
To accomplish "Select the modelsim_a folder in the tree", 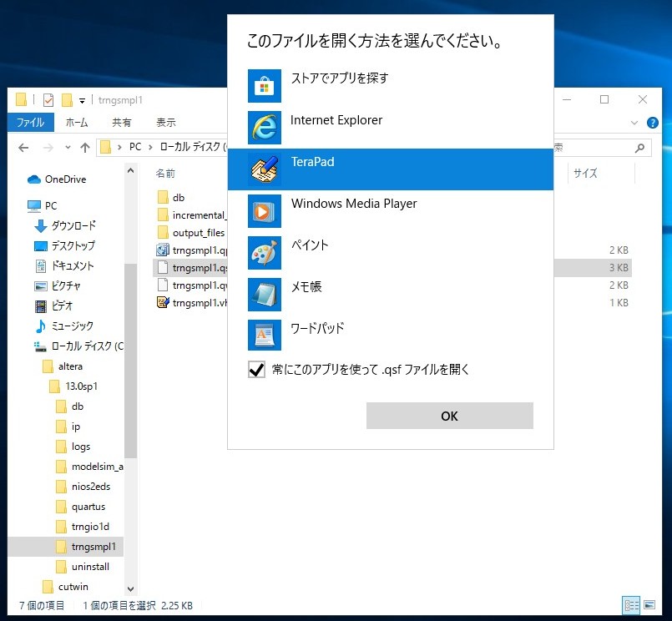I will pyautogui.click(x=98, y=467).
